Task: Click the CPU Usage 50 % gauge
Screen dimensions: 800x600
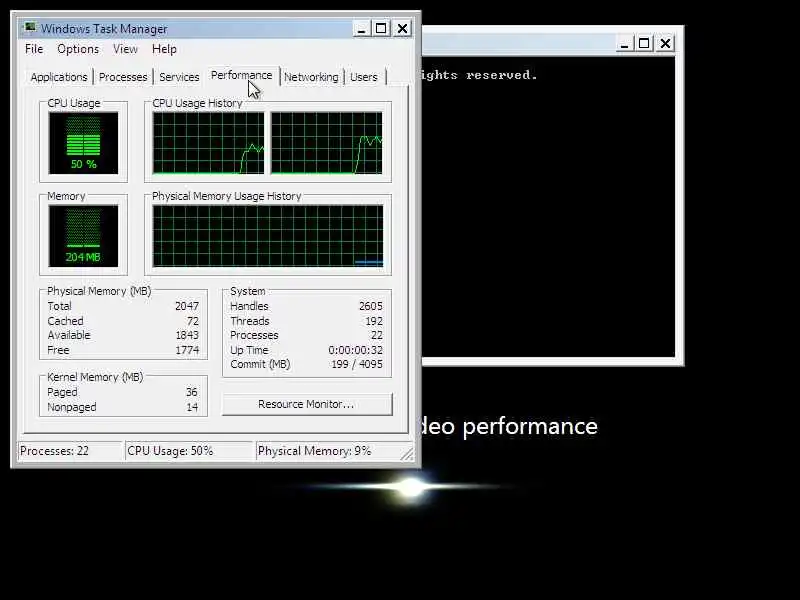Action: [83, 143]
